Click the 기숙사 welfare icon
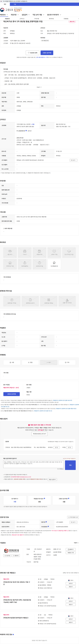 [25, 253]
